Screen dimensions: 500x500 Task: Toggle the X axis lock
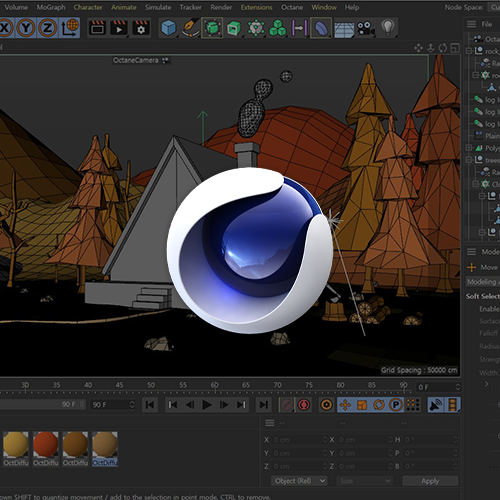5,28
